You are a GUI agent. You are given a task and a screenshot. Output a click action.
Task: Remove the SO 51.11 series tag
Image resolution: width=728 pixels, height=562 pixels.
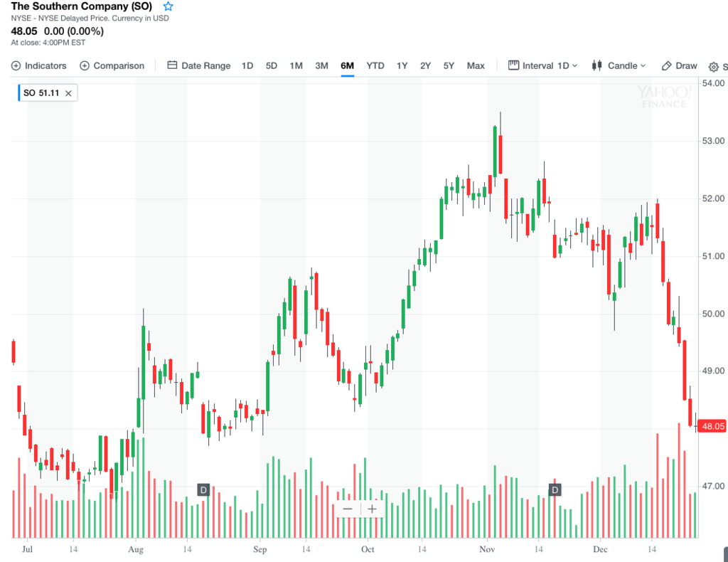pos(68,93)
